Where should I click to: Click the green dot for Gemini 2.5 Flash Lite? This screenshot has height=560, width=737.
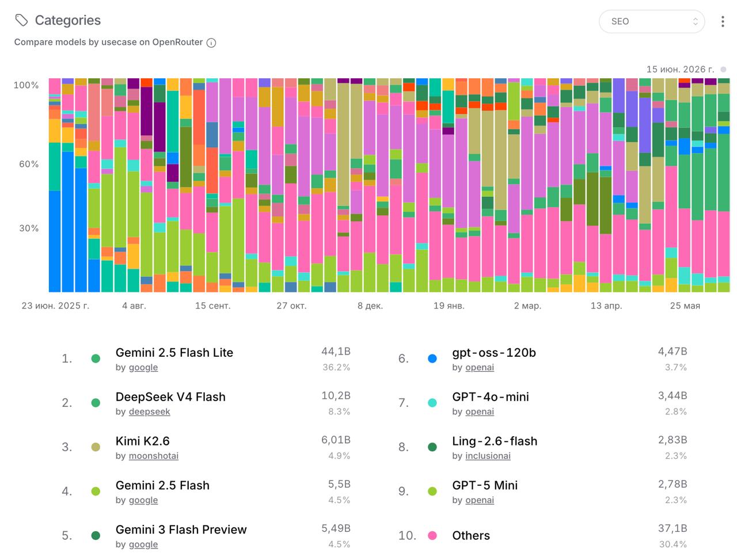pos(96,359)
